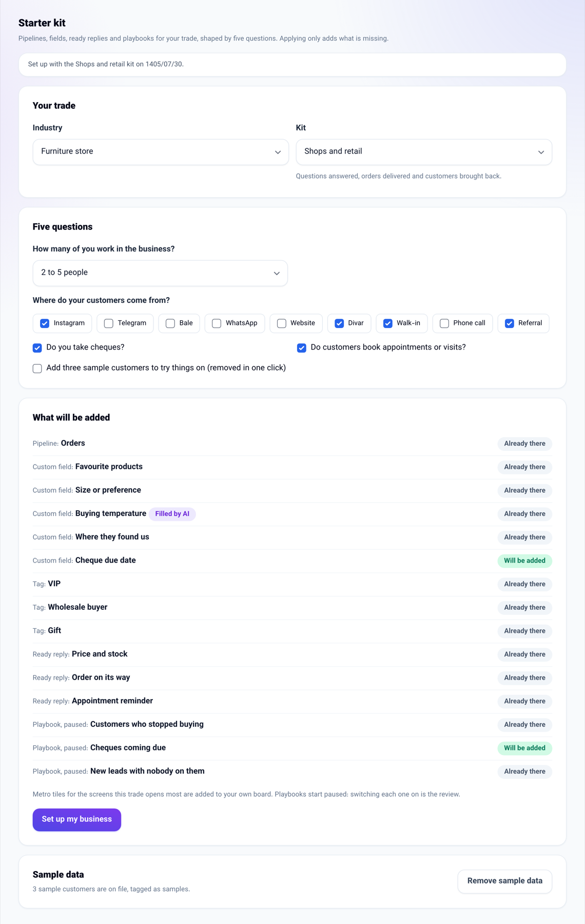Click "Will be added" badge for Cheques coming due

[x=524, y=748]
